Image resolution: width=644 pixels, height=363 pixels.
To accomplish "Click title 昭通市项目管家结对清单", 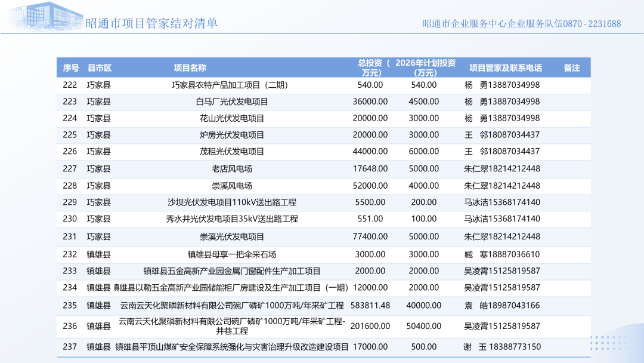I will tap(151, 23).
